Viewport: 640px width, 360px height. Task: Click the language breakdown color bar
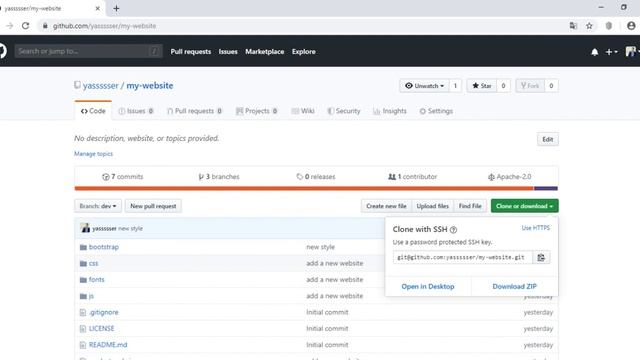(316, 189)
